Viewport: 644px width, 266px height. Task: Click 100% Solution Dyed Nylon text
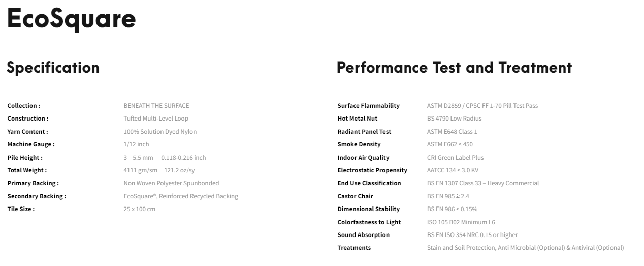[160, 132]
